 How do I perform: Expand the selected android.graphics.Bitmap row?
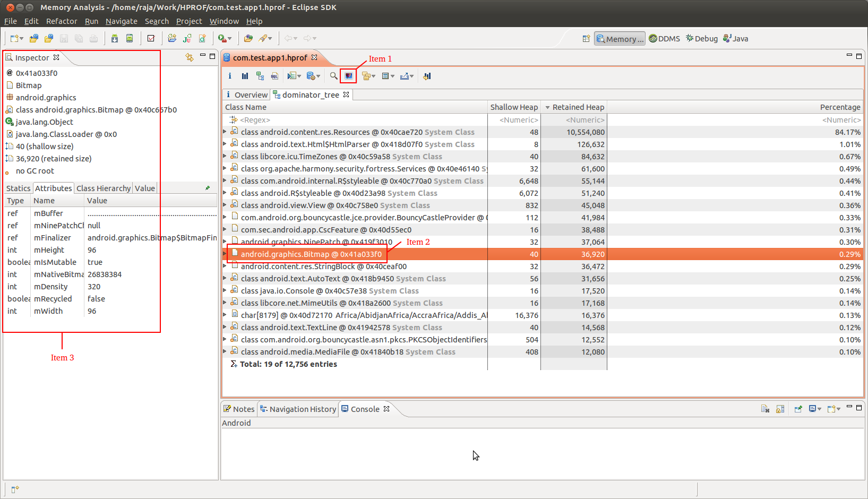(225, 254)
